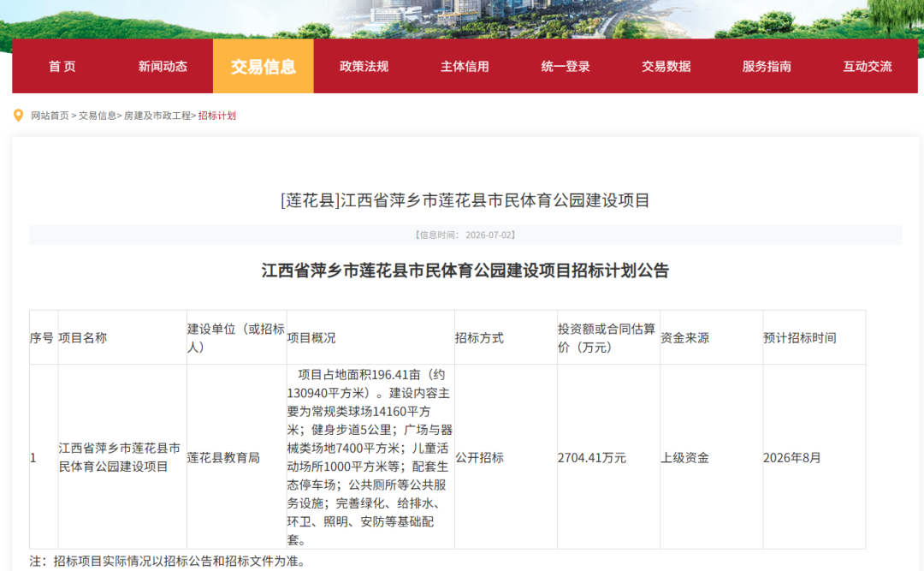The image size is (924, 571).
Task: Go to 政策法规 section
Action: (x=364, y=67)
